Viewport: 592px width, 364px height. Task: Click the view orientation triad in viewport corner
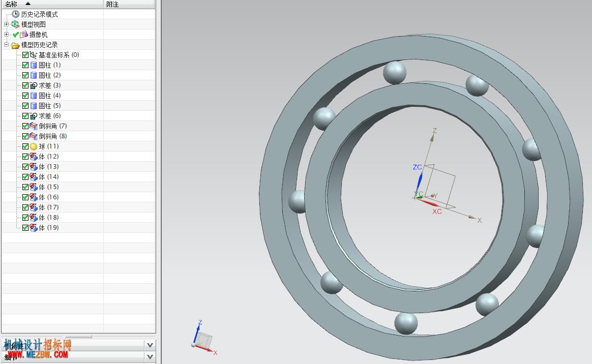[204, 338]
